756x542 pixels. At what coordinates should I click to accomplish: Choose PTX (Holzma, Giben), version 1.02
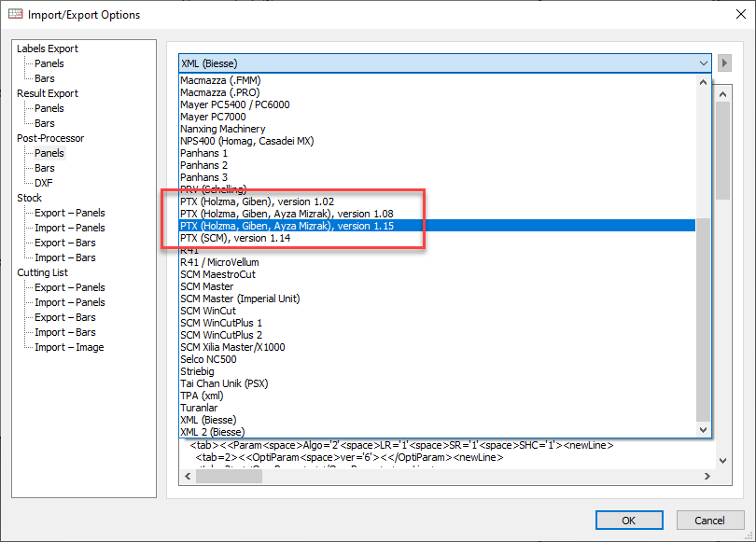coord(438,202)
